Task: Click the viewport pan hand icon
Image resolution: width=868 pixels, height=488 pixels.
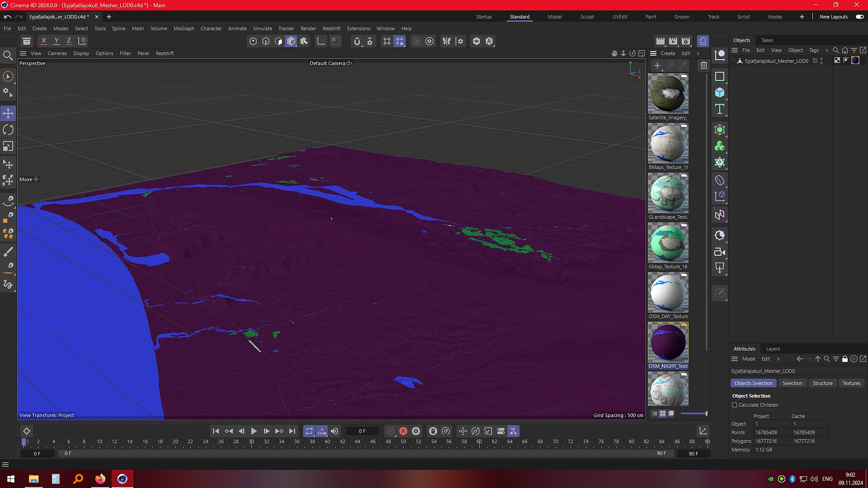Action: click(614, 53)
